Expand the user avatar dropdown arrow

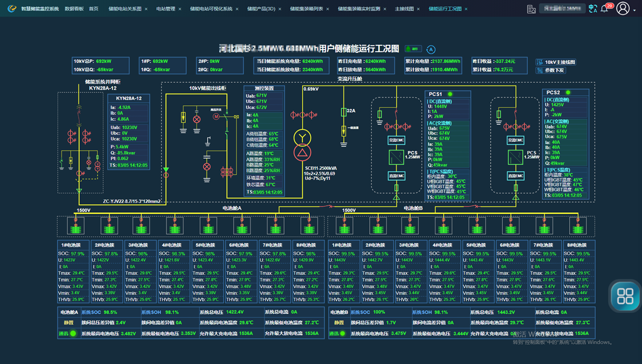coord(636,9)
